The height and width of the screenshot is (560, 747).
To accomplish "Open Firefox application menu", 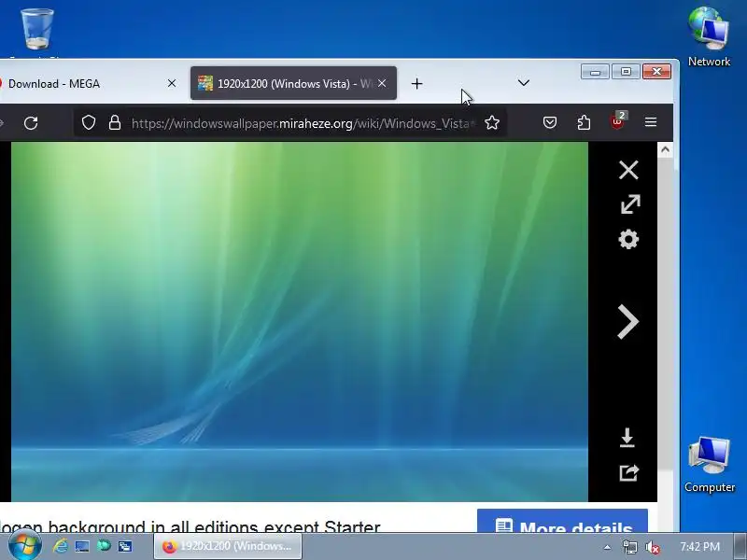I will [651, 122].
